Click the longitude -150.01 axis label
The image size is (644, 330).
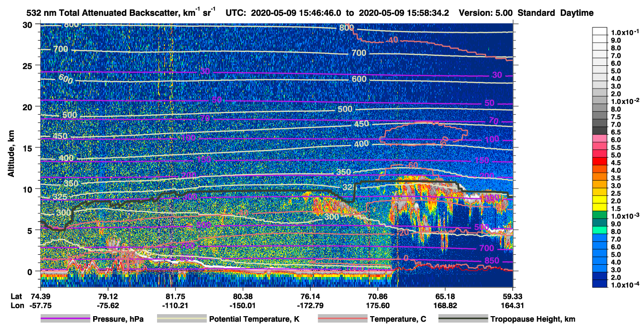(242, 305)
